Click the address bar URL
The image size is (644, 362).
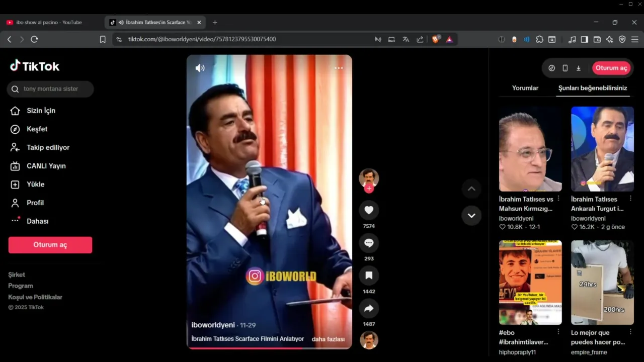(x=202, y=39)
